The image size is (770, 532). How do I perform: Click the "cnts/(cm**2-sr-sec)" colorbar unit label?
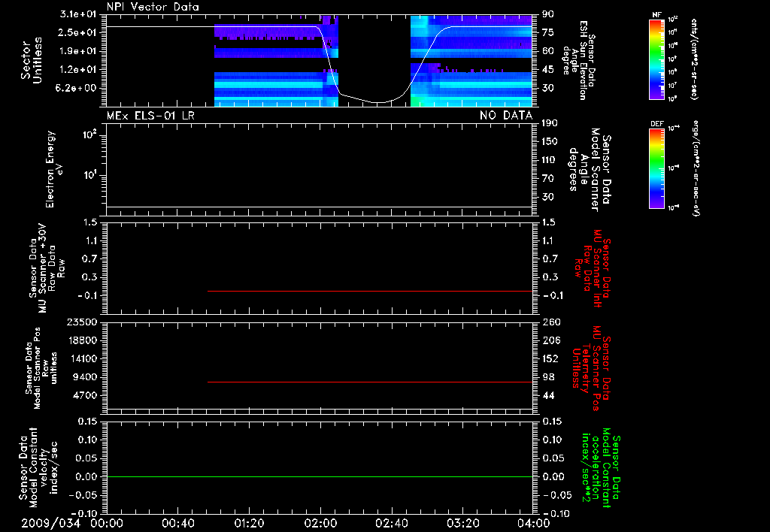coord(694,59)
